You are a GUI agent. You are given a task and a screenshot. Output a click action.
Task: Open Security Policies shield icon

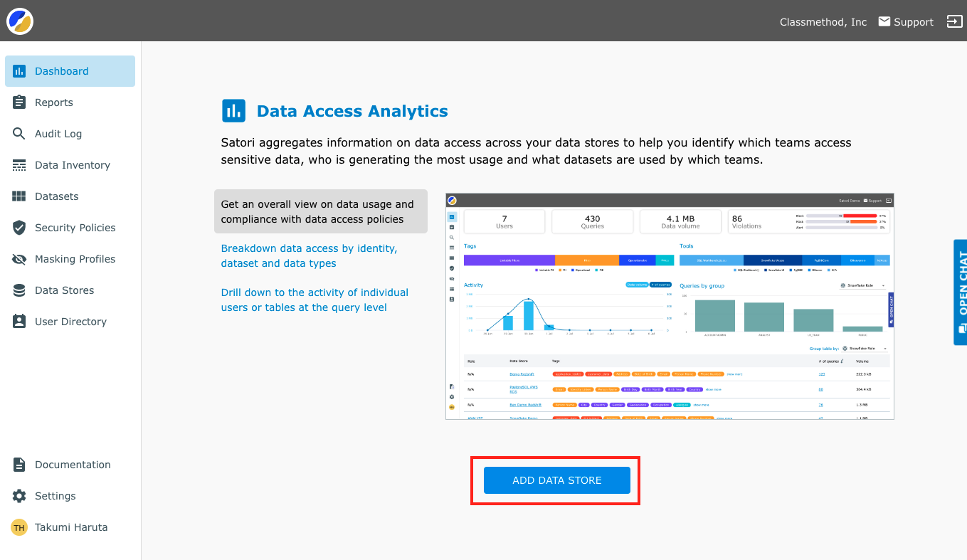[19, 228]
